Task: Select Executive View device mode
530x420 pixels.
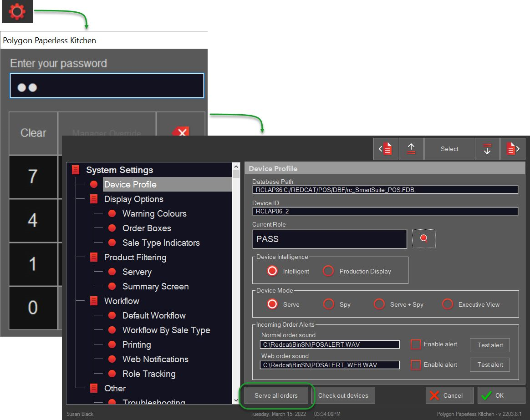Action: (x=448, y=304)
